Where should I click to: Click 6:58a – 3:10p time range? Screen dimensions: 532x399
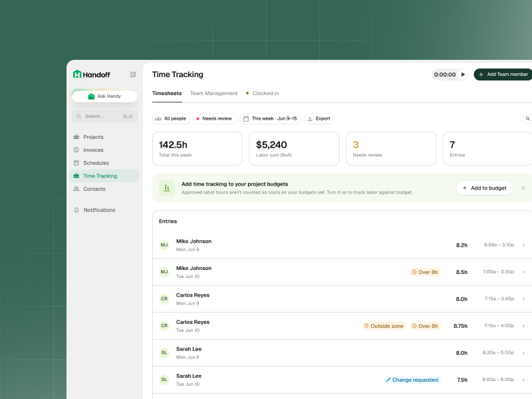click(499, 245)
